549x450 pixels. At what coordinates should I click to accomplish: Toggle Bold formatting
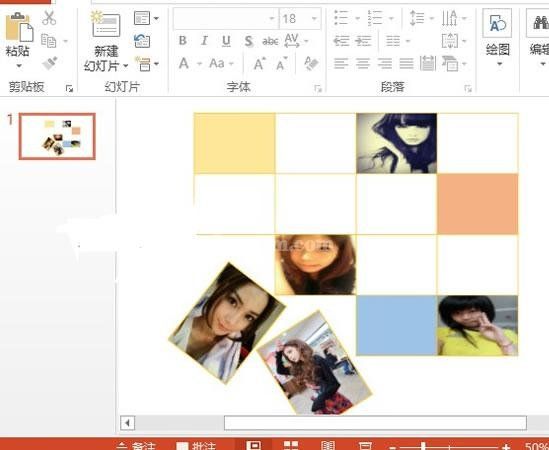click(182, 41)
